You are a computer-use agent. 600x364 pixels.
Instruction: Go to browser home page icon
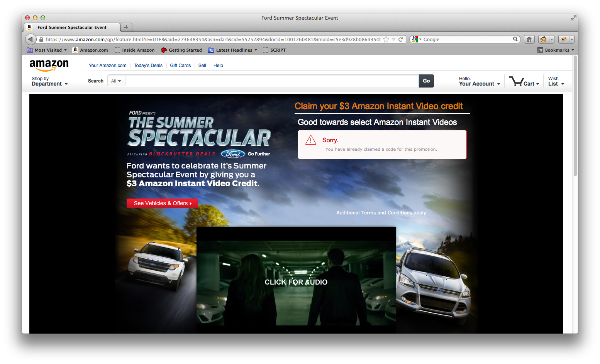coord(529,39)
